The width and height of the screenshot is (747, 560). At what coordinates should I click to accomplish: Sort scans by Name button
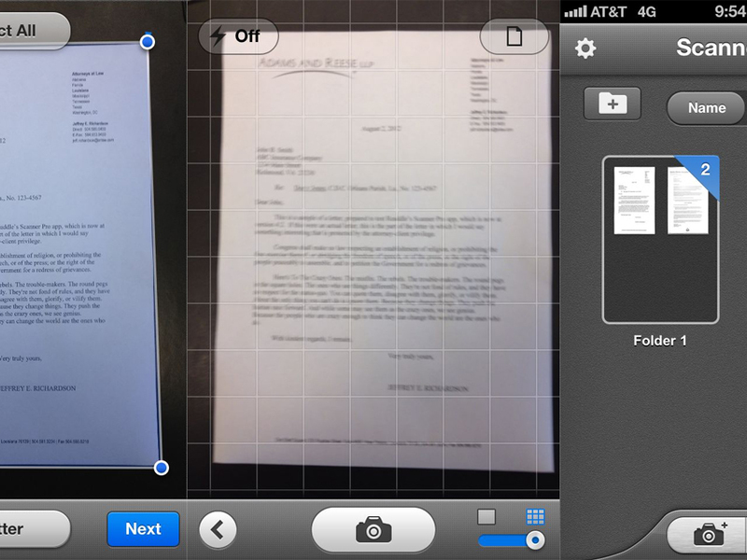point(707,108)
